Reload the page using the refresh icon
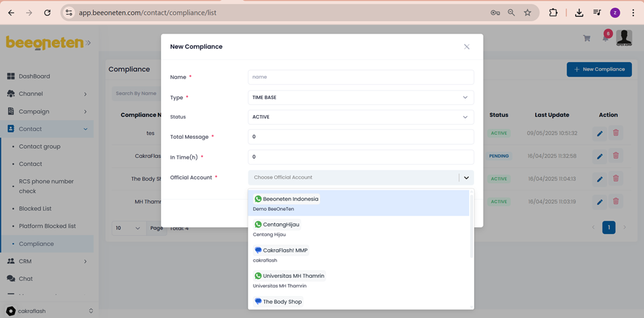 click(47, 13)
